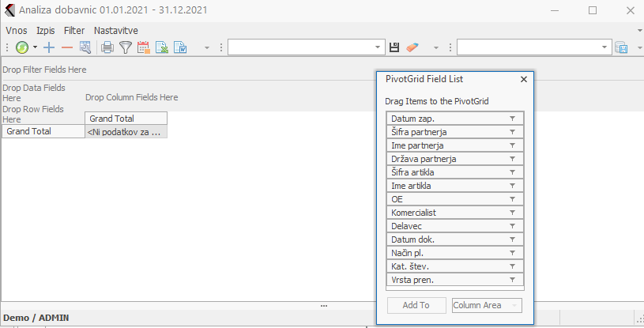Viewport: 644px width, 328px height.
Task: Open the Vnos menu
Action: click(16, 30)
